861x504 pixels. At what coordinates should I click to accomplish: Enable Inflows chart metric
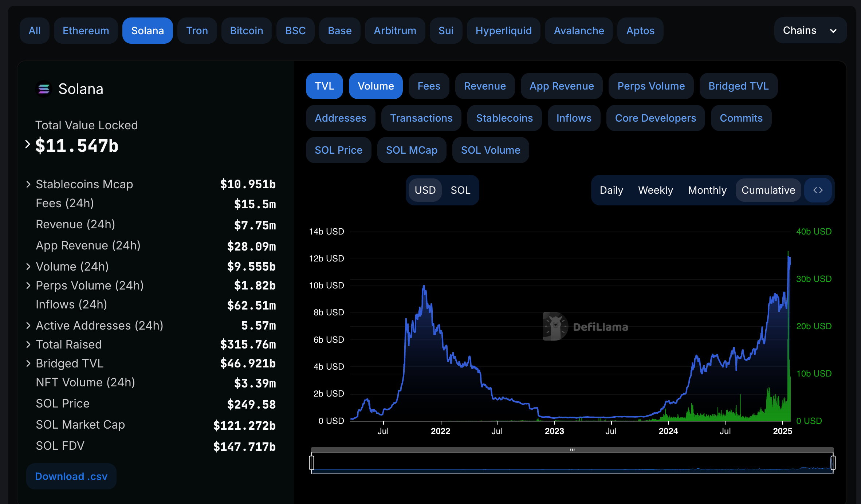(x=574, y=118)
